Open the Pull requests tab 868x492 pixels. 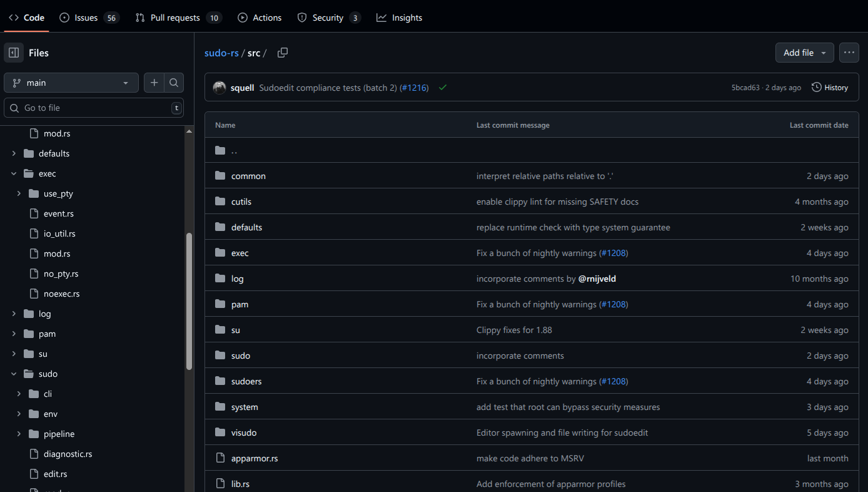(x=179, y=18)
